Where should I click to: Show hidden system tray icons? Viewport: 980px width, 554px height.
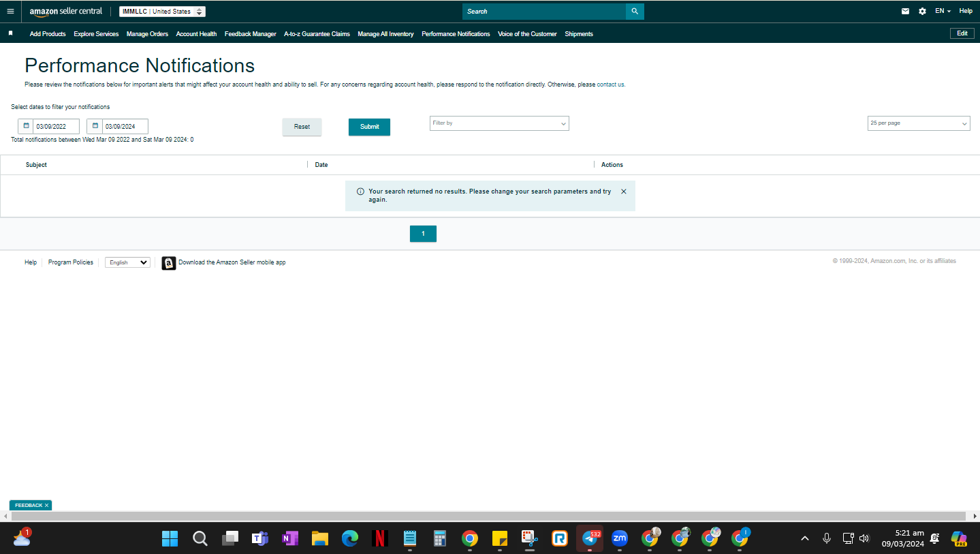[x=805, y=538]
